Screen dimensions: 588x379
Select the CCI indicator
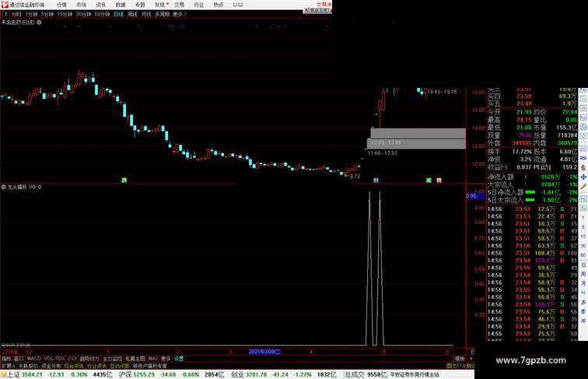pyautogui.click(x=72, y=359)
